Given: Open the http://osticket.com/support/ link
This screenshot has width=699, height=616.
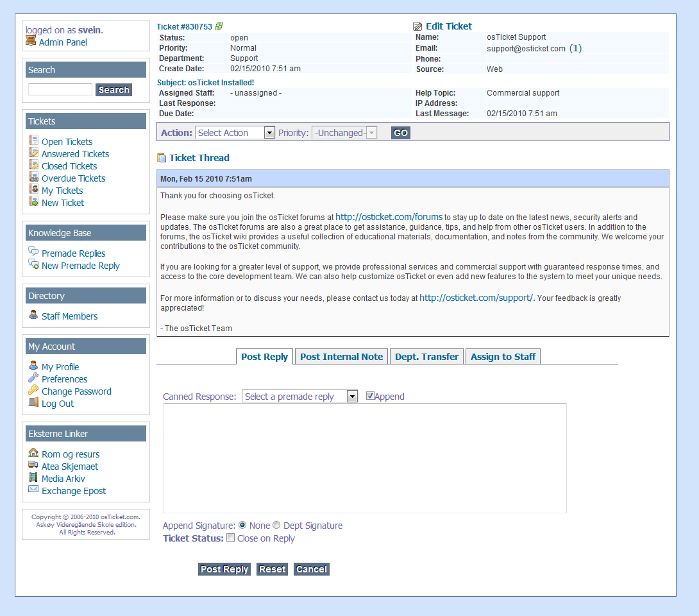Looking at the screenshot, I should point(476,298).
